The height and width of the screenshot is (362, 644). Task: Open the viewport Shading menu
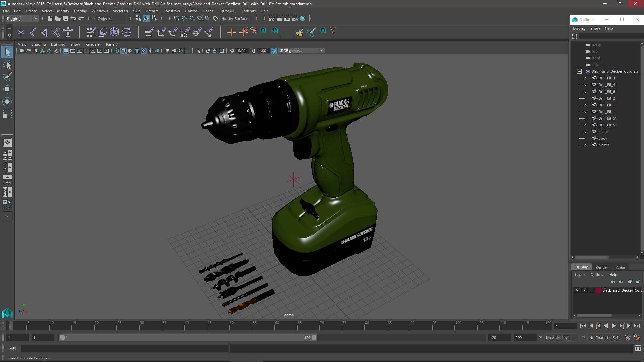point(39,44)
